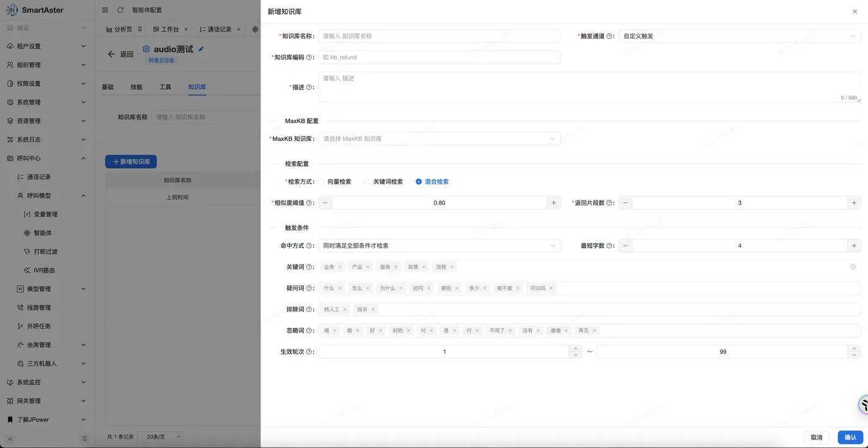Open the 触发通道 dropdown
The image size is (868, 448).
[x=740, y=36]
